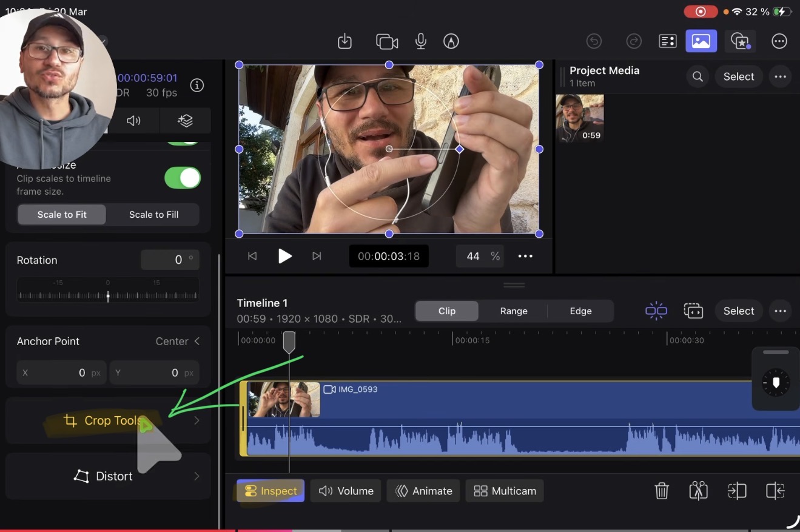Open the Anchor Point Center dropdown
Viewport: 800px width, 532px height.
point(178,341)
